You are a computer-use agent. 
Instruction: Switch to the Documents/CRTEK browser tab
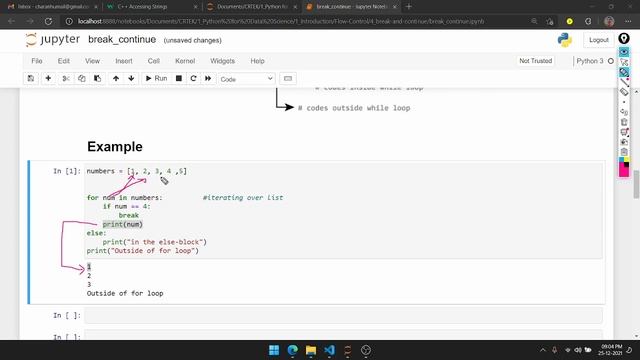click(252, 7)
